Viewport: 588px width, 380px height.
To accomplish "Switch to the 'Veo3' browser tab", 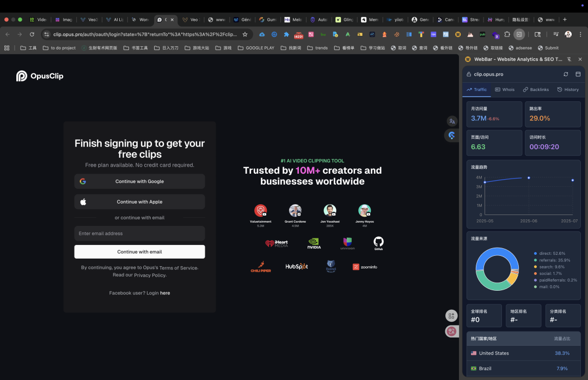I will [x=89, y=20].
